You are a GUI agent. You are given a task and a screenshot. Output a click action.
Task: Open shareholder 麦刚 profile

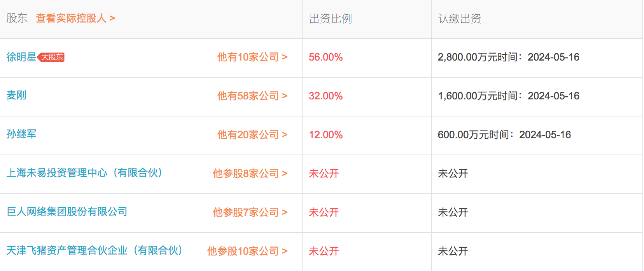click(16, 95)
